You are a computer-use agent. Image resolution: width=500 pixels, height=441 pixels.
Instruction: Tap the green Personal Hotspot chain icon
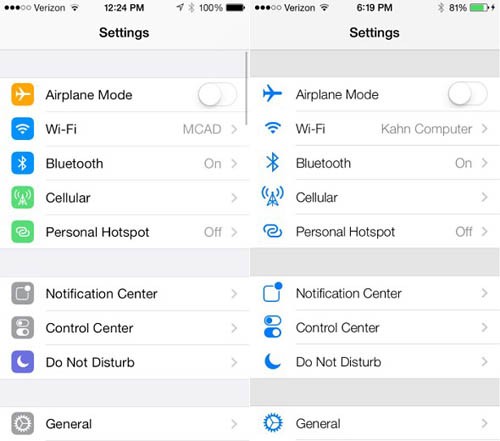[x=22, y=232]
